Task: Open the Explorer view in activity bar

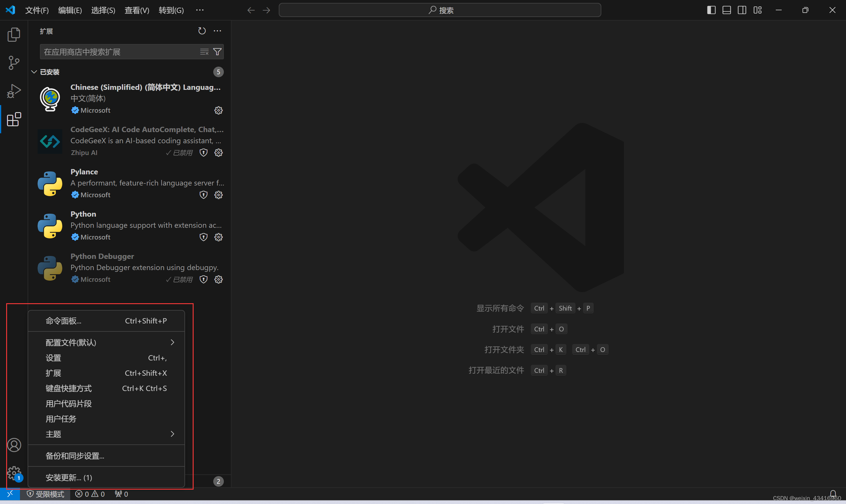Action: click(x=14, y=34)
